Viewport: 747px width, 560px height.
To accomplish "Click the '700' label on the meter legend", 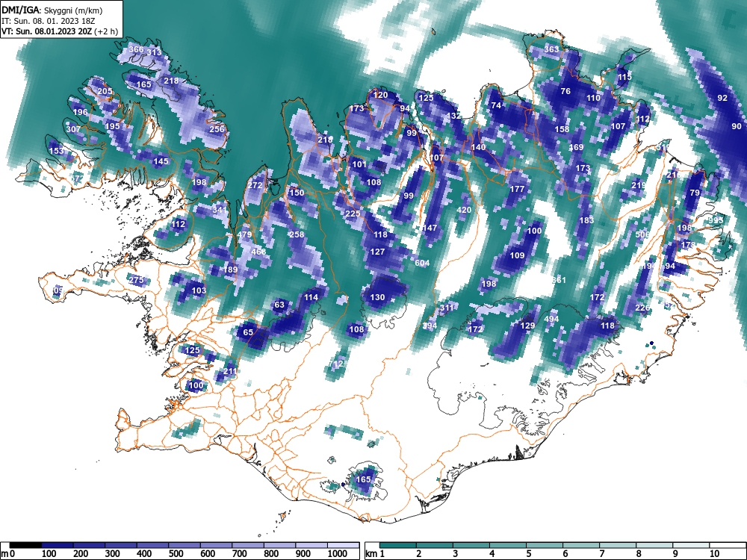I will pos(240,554).
